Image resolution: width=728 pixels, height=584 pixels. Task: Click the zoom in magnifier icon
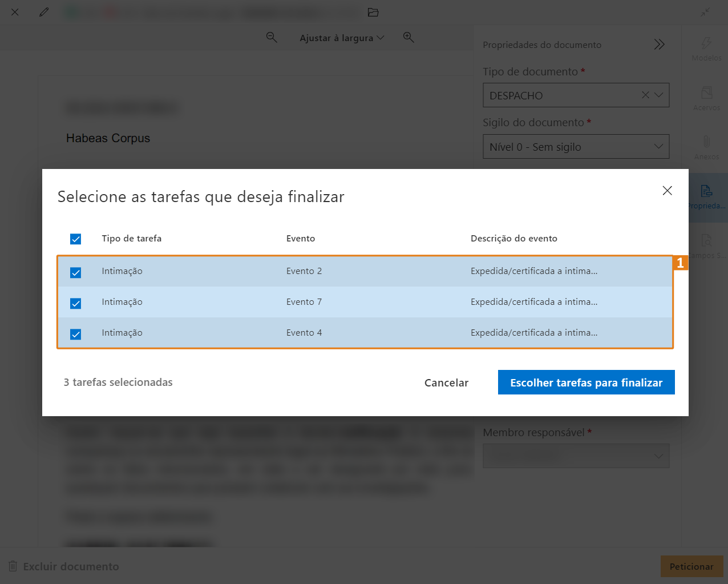(409, 38)
